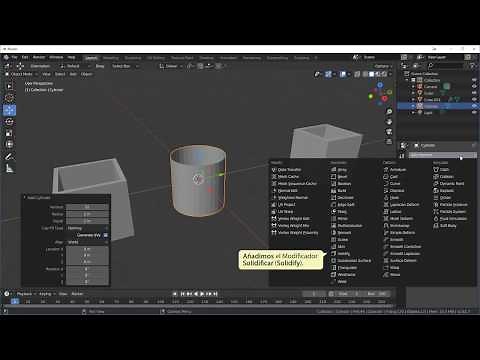The height and width of the screenshot is (360, 480).
Task: Open the Align dropdown in Add Cylinder
Action: coord(88,242)
